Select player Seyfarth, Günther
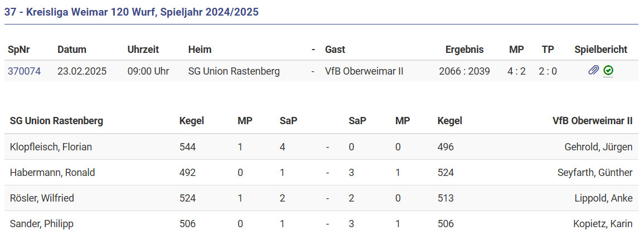The height and width of the screenshot is (245, 644). (595, 173)
